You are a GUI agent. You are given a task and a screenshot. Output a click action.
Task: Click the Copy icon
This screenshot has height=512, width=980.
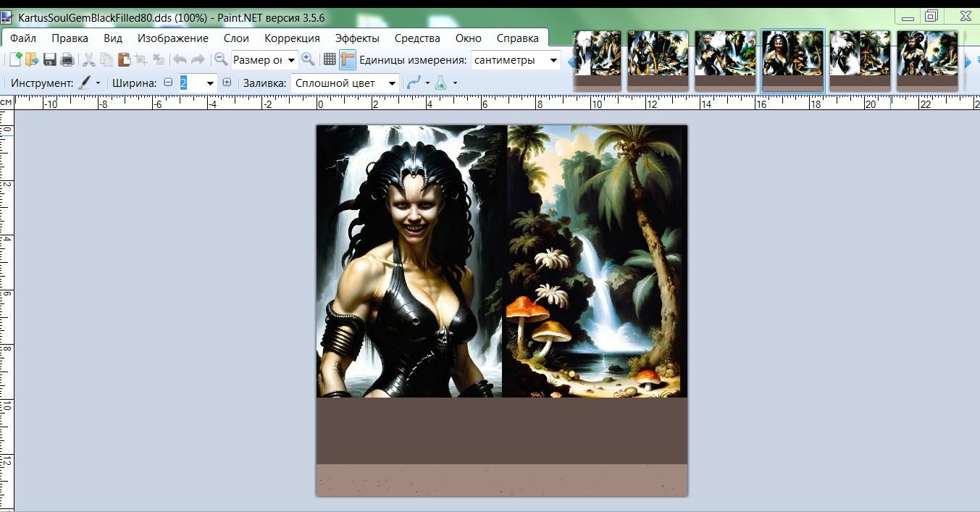[106, 60]
